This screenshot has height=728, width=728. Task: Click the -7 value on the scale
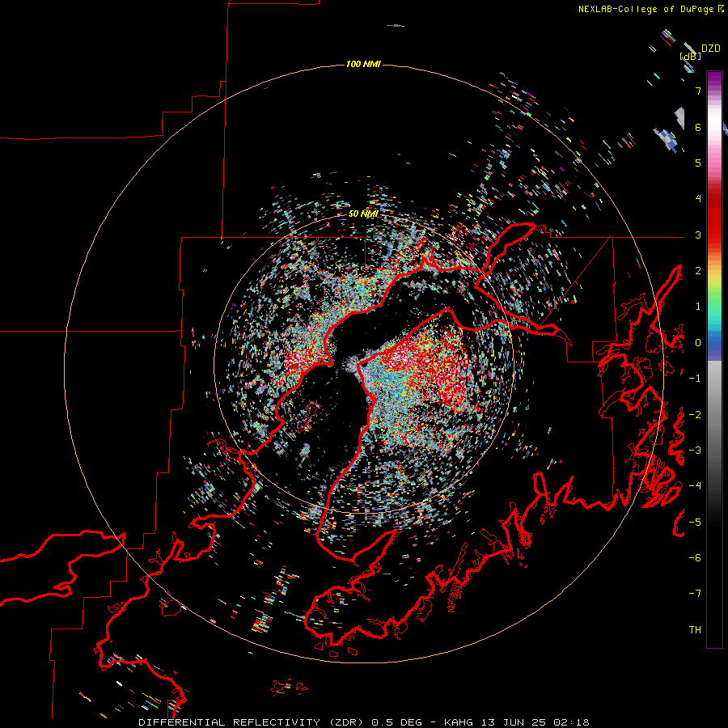pyautogui.click(x=695, y=594)
